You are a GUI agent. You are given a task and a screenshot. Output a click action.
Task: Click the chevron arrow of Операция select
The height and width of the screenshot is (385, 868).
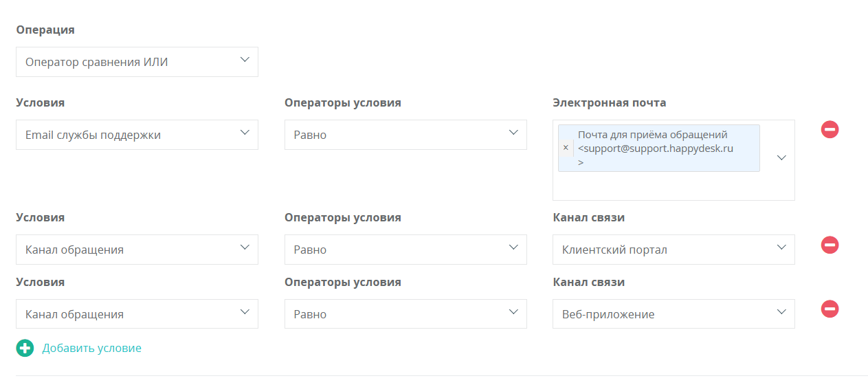(245, 60)
